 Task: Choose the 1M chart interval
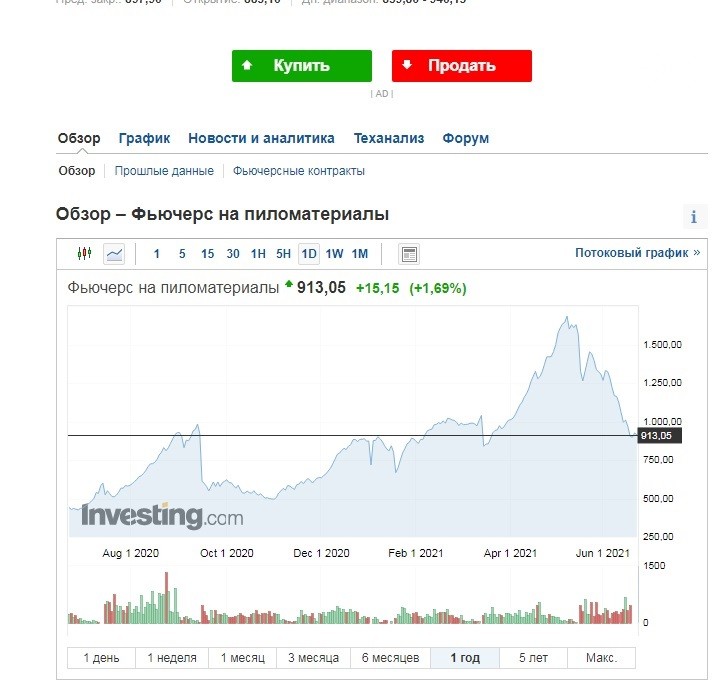click(360, 254)
